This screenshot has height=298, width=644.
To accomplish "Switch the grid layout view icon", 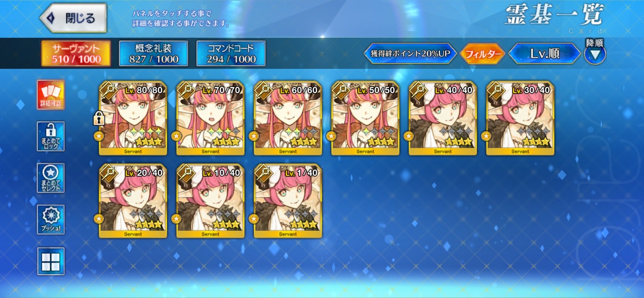I will pyautogui.click(x=51, y=261).
